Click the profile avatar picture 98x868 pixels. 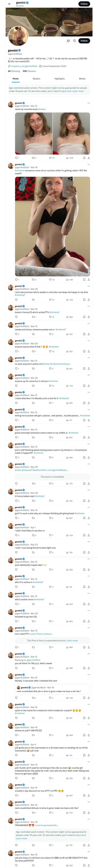coord(18,36)
